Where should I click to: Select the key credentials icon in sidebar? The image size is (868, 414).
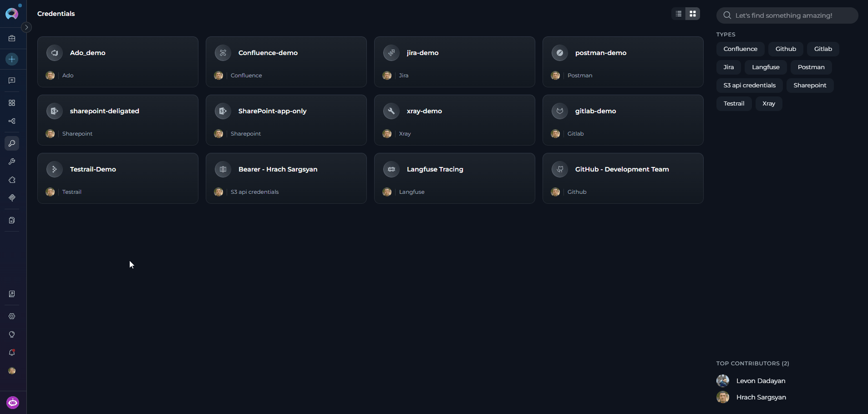(x=12, y=143)
